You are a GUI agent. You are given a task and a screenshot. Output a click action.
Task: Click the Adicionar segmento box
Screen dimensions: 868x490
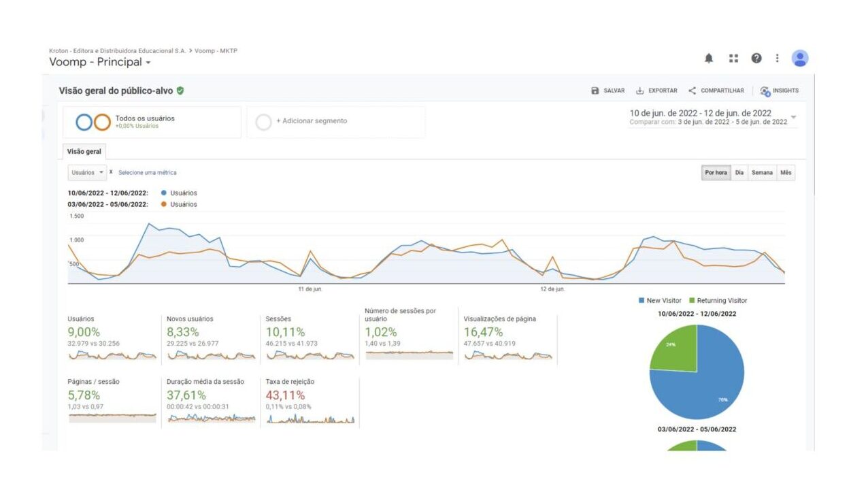coord(336,122)
